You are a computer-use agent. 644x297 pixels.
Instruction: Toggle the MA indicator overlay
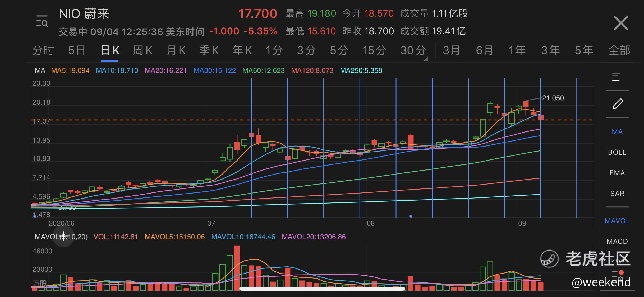[617, 132]
